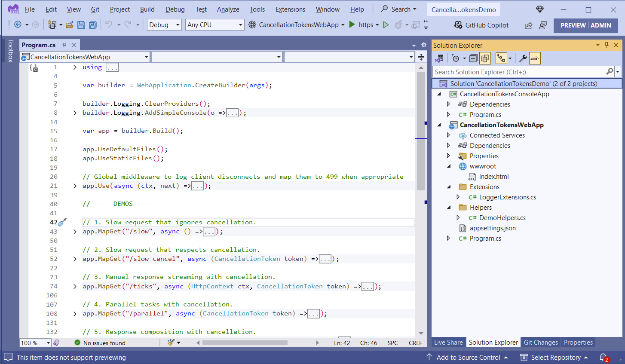The width and height of the screenshot is (625, 364).
Task: Expand the collapsed using directives on line 1
Action: [x=74, y=67]
